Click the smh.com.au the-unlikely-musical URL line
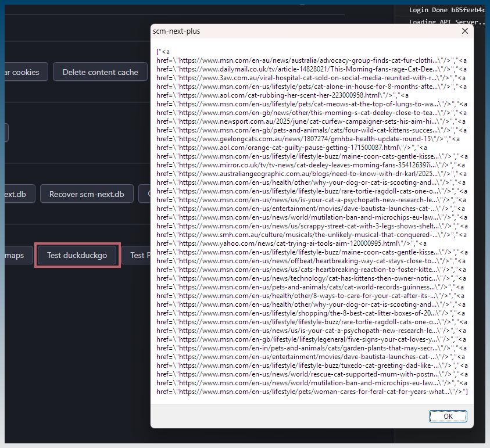 312,235
